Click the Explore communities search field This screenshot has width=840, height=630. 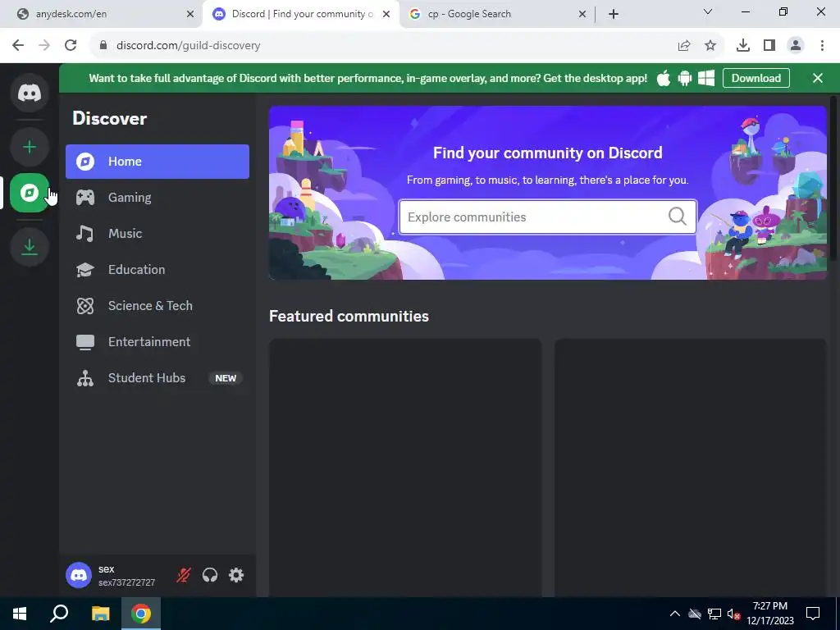click(x=547, y=217)
